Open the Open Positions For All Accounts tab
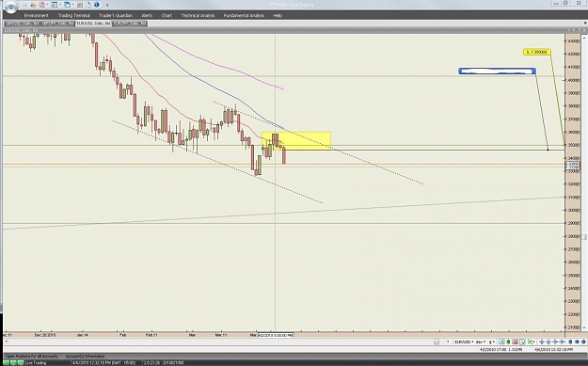The width and height of the screenshot is (588, 366). tap(31, 356)
